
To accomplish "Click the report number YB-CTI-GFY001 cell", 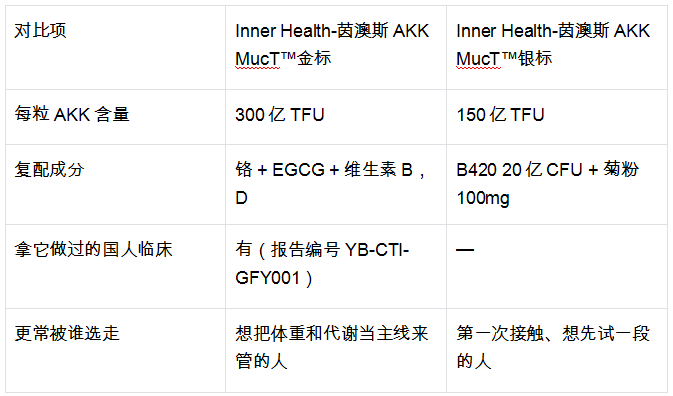I will [336, 266].
